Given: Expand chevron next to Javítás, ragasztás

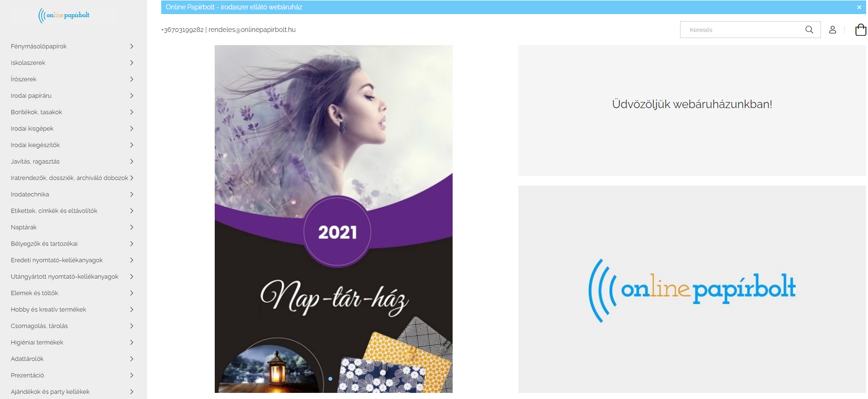Looking at the screenshot, I should (x=132, y=161).
